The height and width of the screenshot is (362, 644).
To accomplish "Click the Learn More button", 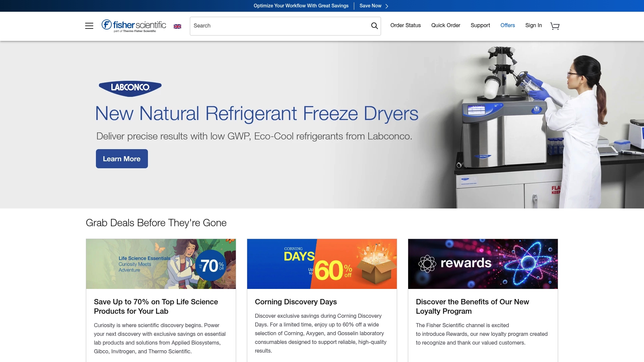I will point(121,159).
